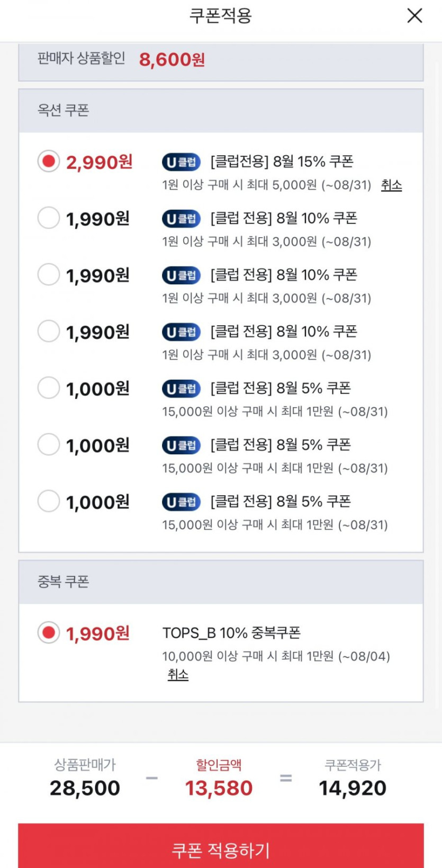This screenshot has height=868, width=442.
Task: Select the first 1,000원 5% coupon radio
Action: click(49, 388)
